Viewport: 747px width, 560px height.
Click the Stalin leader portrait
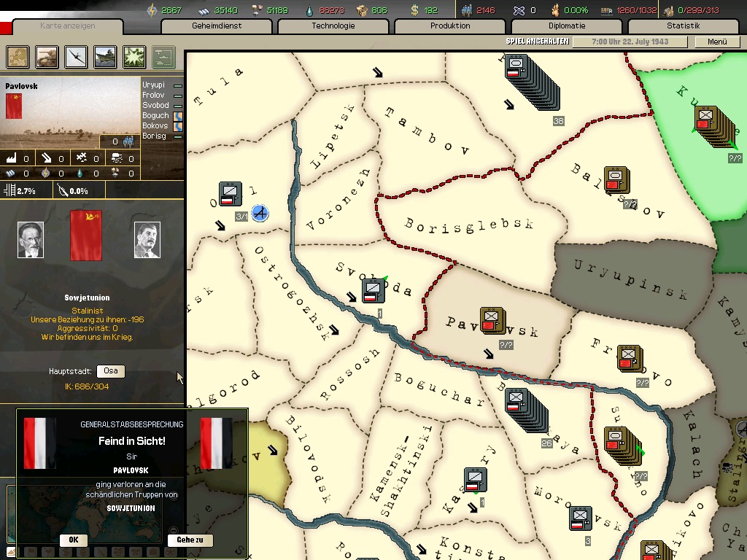tap(147, 240)
